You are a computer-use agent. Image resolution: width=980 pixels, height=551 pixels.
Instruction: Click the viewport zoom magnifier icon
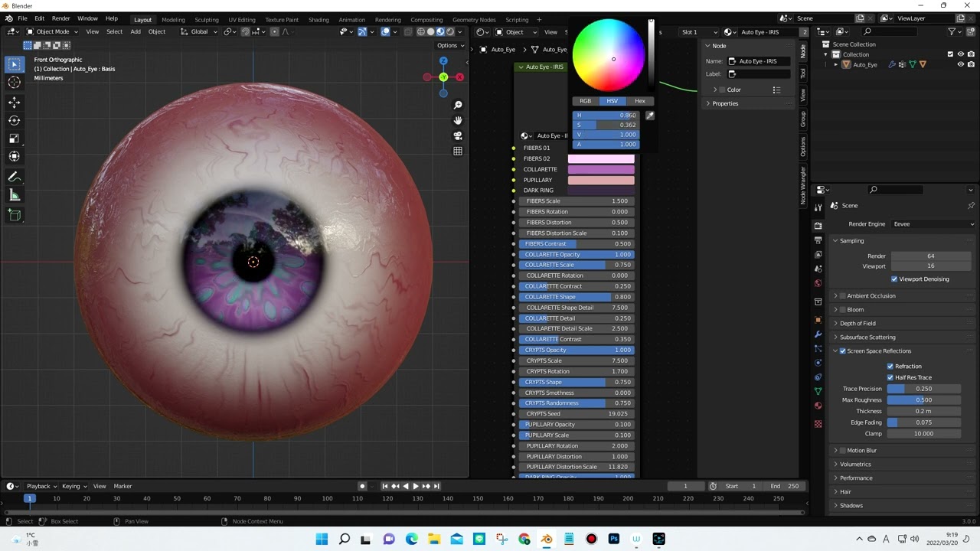point(458,105)
